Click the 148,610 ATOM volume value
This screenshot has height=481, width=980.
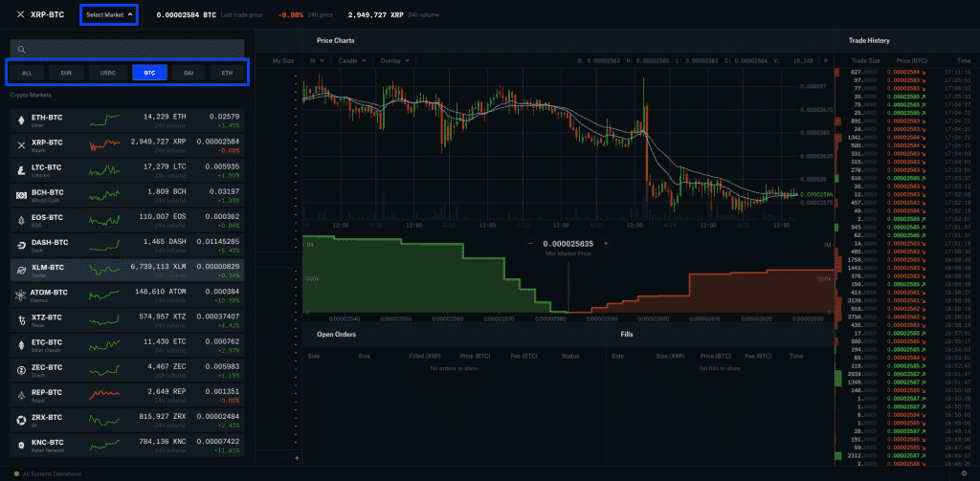pos(161,292)
